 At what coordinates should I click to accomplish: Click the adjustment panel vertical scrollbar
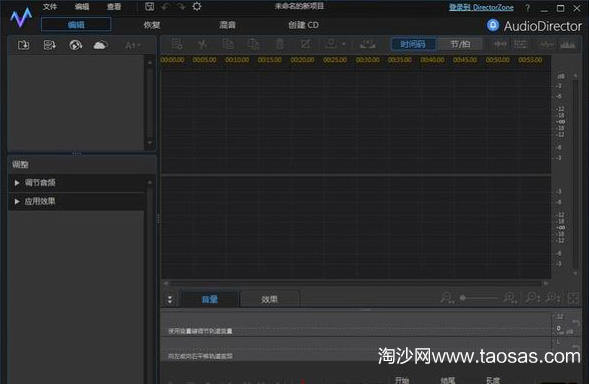pos(150,282)
